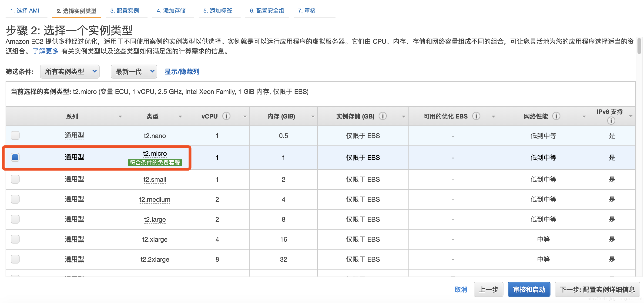644x303 pixels.
Task: Click the t2.xlarge type cell
Action: [155, 239]
